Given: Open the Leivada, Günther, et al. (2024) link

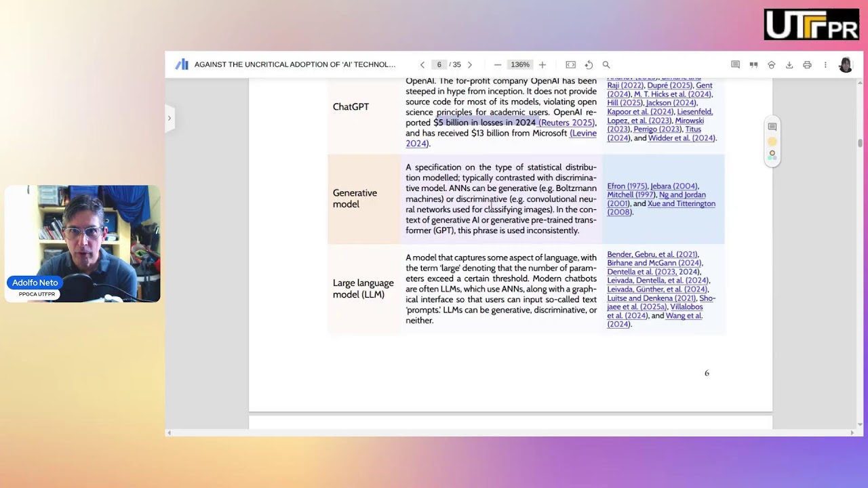Looking at the screenshot, I should (x=656, y=289).
